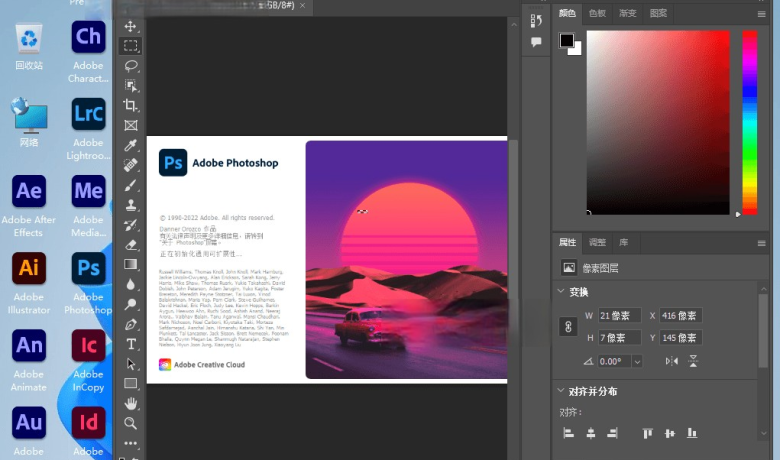The image size is (780, 460).
Task: Pick a color in the color field
Action: [658, 122]
